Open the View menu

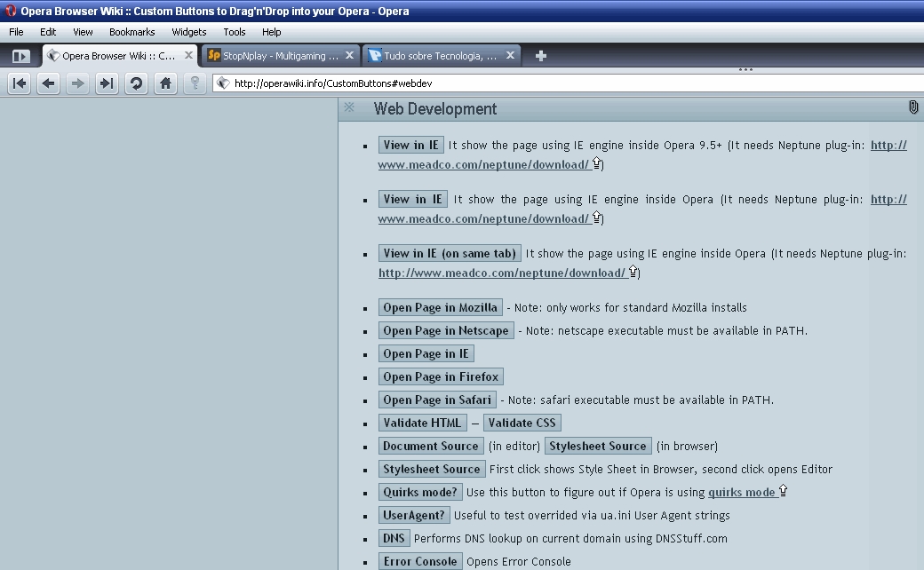point(83,32)
